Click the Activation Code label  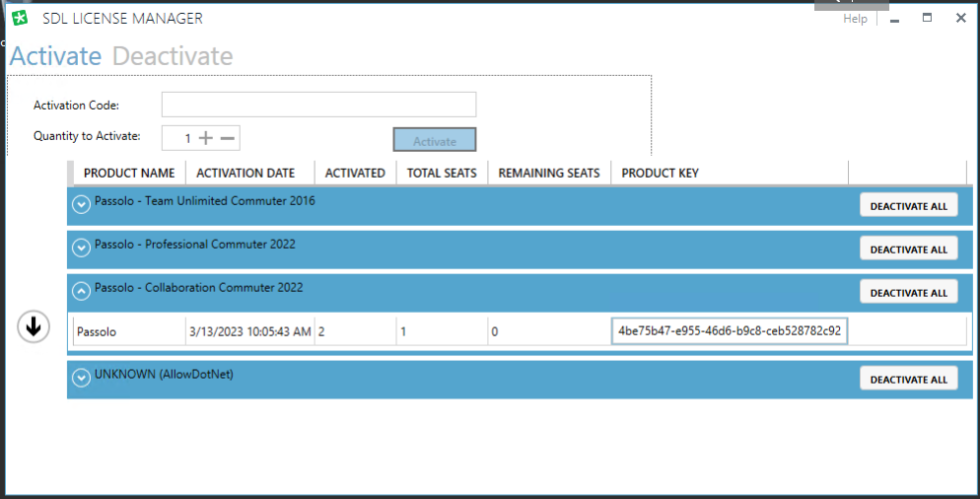pos(76,106)
